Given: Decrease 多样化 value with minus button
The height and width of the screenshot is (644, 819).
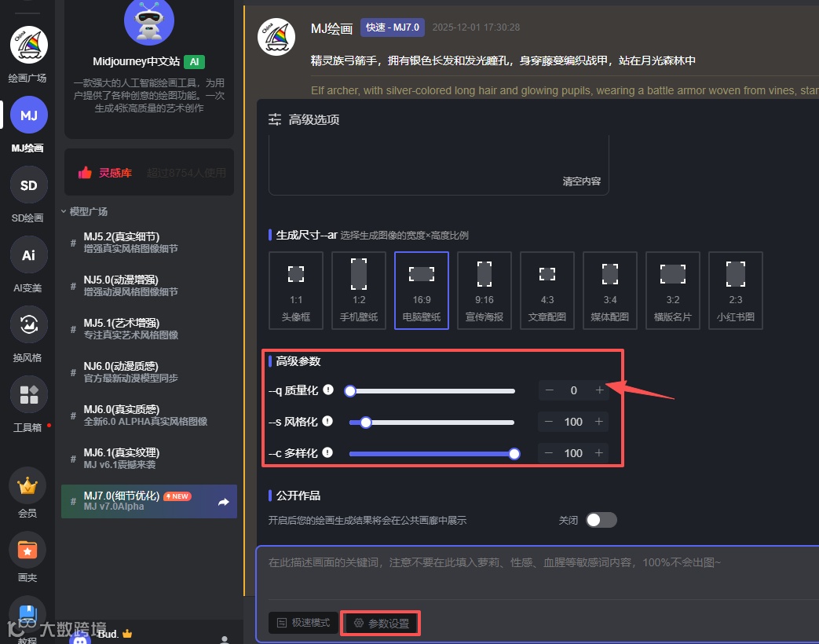Looking at the screenshot, I should pos(549,453).
